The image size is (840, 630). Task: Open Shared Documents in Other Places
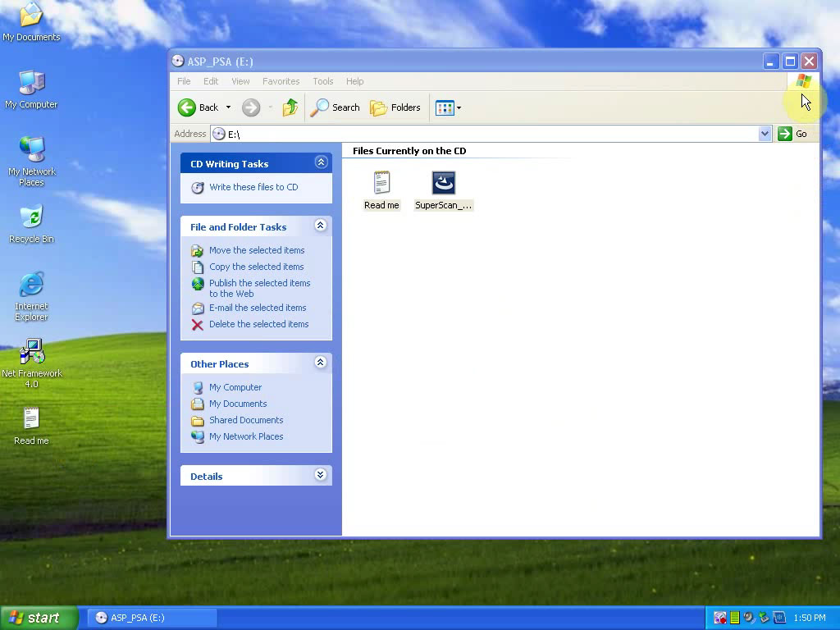point(246,420)
